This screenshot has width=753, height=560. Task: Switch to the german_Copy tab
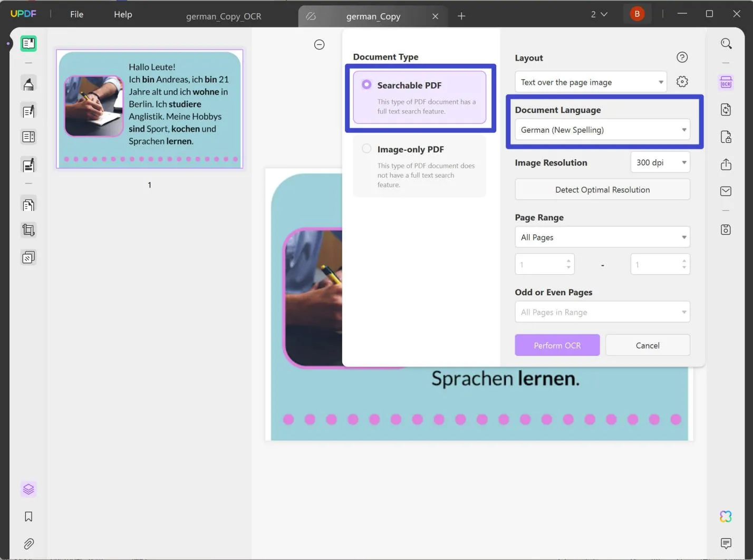click(373, 16)
